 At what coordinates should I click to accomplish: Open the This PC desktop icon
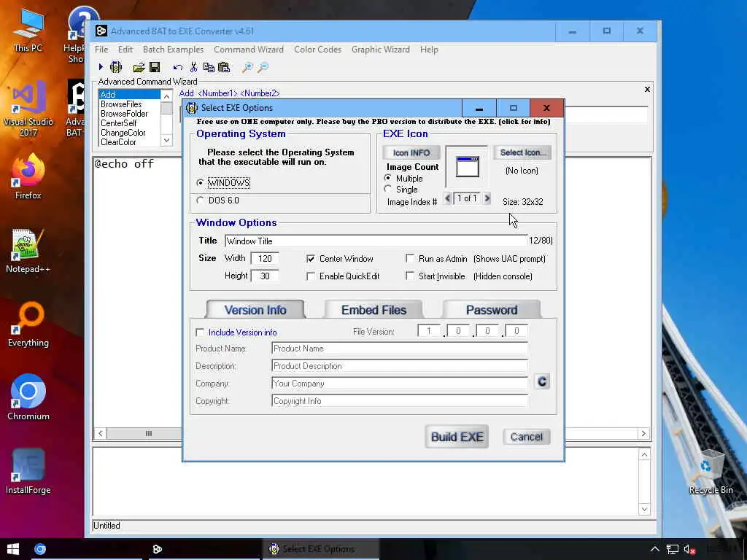(x=28, y=31)
